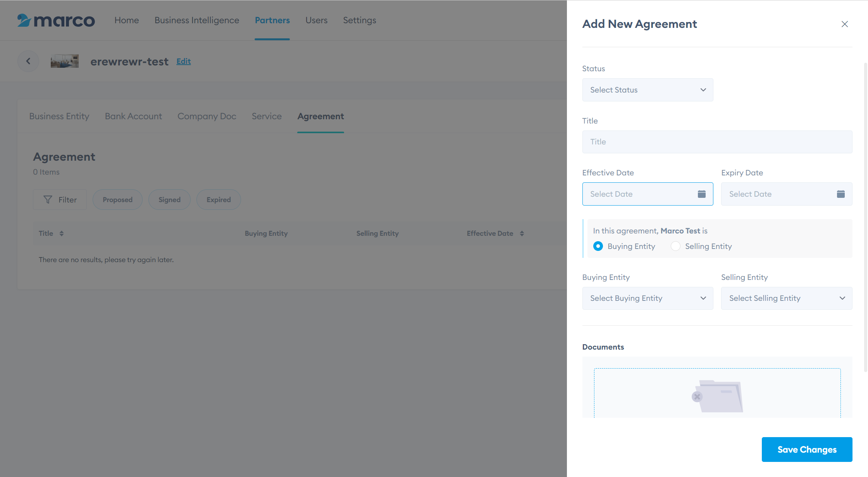This screenshot has width=868, height=477.
Task: Close the Add New Agreement panel
Action: 845,24
